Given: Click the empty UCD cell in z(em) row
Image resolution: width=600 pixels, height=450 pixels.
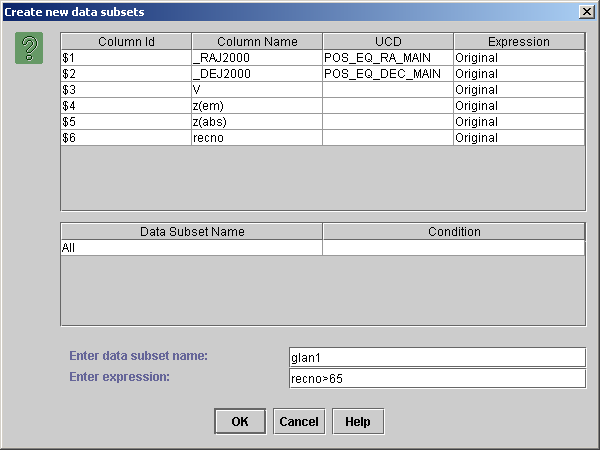Looking at the screenshot, I should pyautogui.click(x=388, y=106).
